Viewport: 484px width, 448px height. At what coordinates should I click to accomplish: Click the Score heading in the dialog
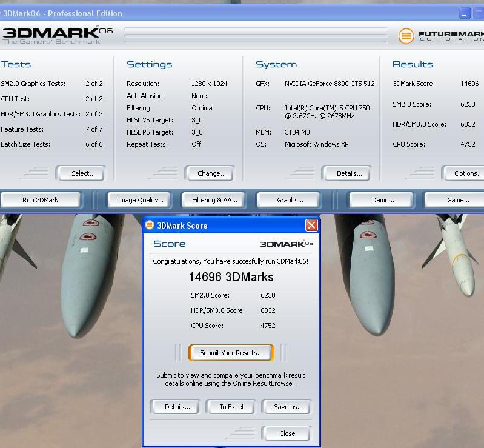[x=170, y=244]
